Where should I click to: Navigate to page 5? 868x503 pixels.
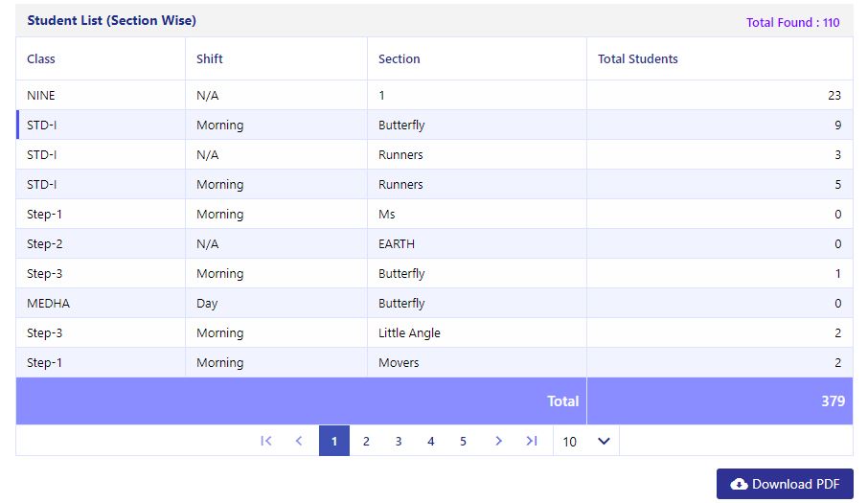pos(463,441)
